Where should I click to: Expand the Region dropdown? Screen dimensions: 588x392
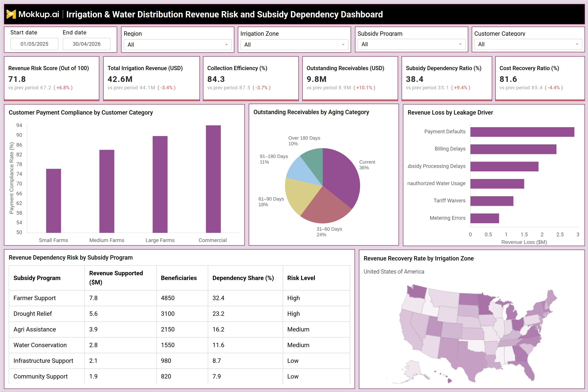click(177, 45)
